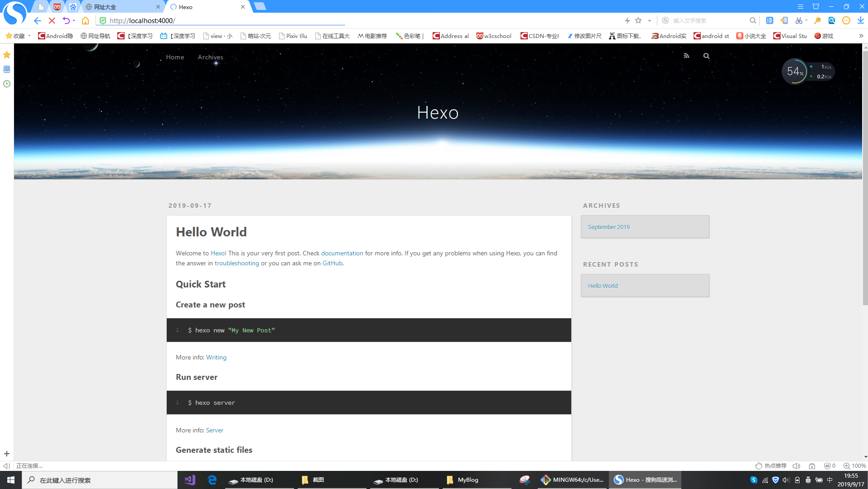This screenshot has width=868, height=489.
Task: Switch to the 网址大全 tab
Action: [x=122, y=7]
